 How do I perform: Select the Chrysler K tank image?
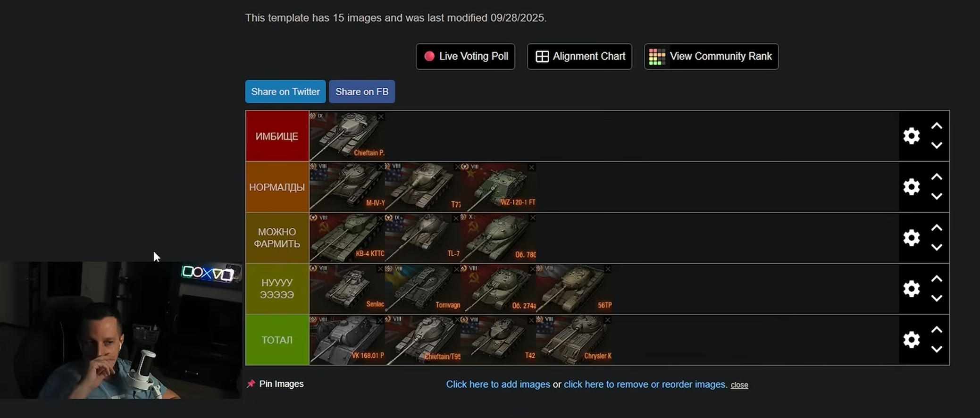[x=574, y=340]
